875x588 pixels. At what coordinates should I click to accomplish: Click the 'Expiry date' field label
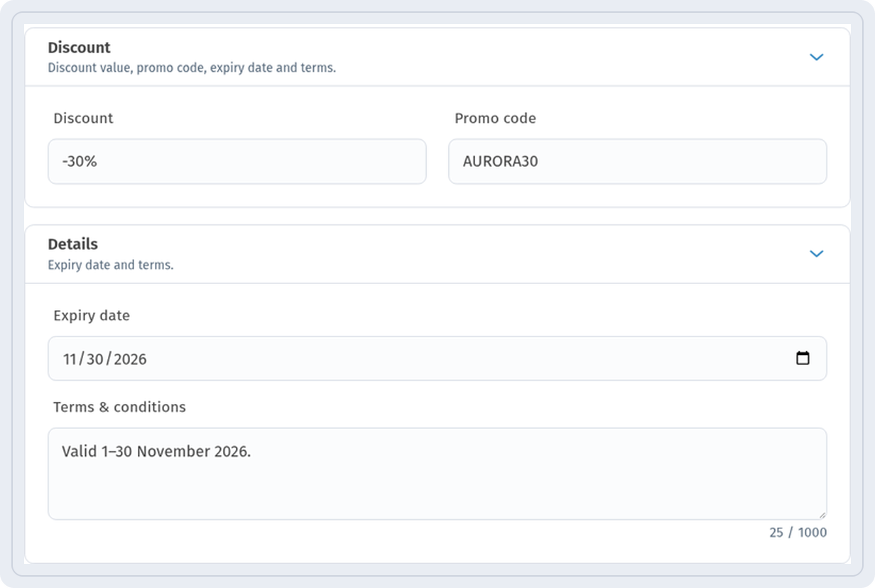click(x=92, y=315)
